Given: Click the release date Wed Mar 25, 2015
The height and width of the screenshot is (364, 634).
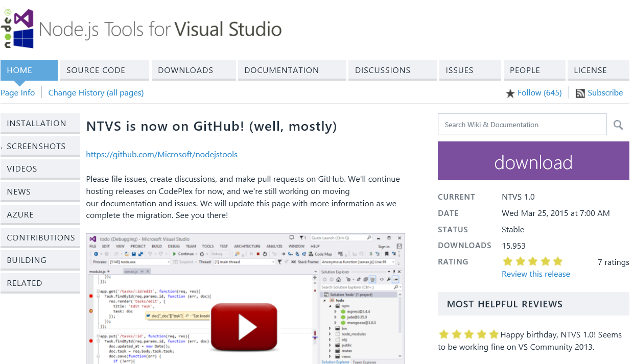Looking at the screenshot, I should (x=556, y=213).
